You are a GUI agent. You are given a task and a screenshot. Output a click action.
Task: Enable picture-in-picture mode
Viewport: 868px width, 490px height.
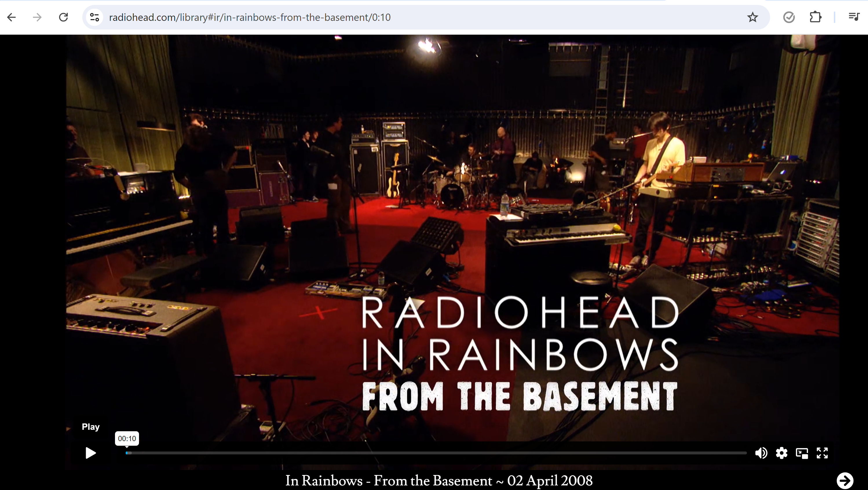802,453
